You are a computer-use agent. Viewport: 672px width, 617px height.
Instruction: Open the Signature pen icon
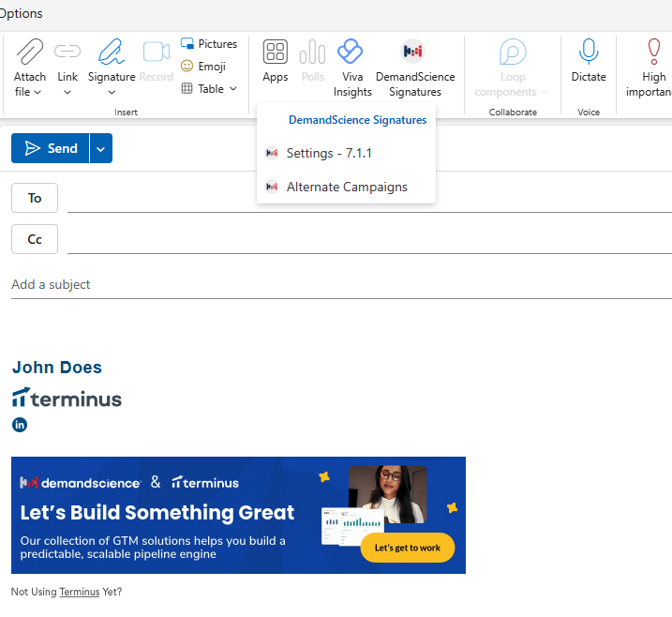coord(112,51)
